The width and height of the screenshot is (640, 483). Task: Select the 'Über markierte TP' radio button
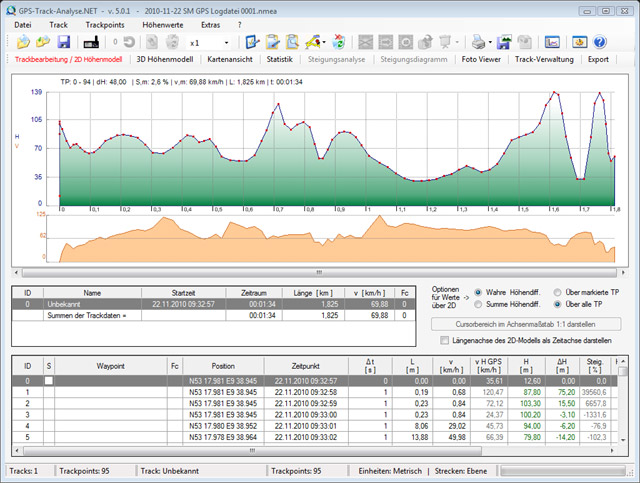557,292
